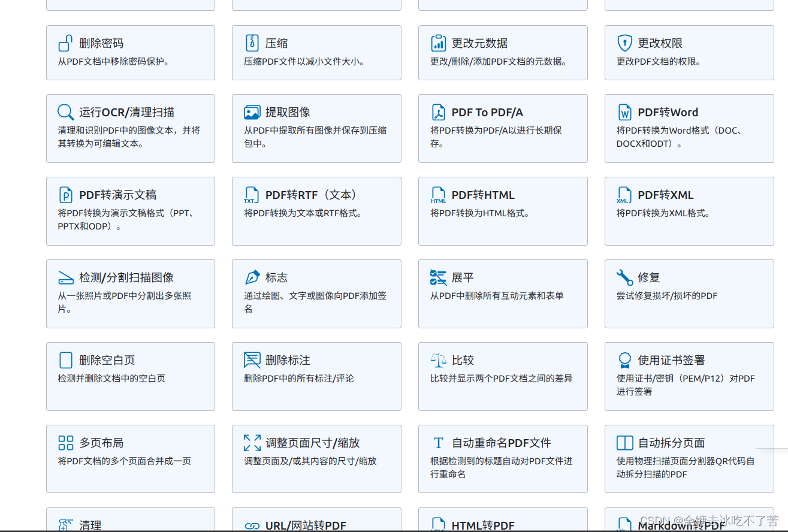The width and height of the screenshot is (788, 532).
Task: Select the 自动拆分页面 card title
Action: click(671, 443)
